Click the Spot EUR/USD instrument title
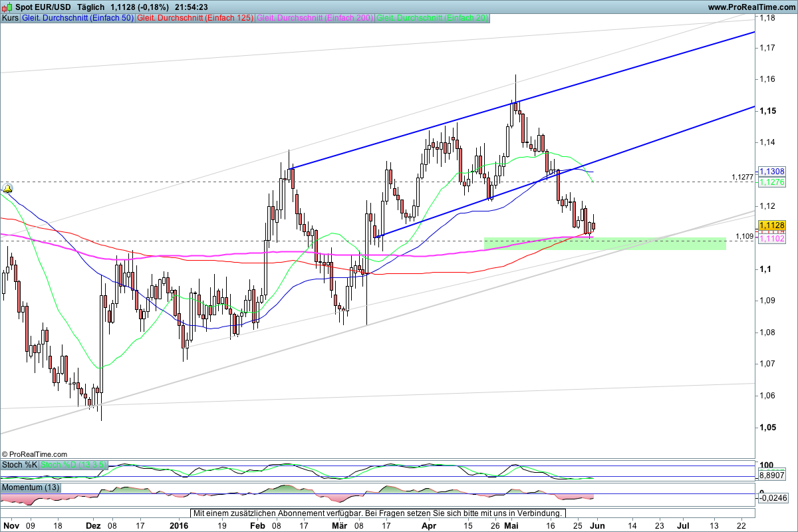This screenshot has width=798, height=532. (43, 7)
